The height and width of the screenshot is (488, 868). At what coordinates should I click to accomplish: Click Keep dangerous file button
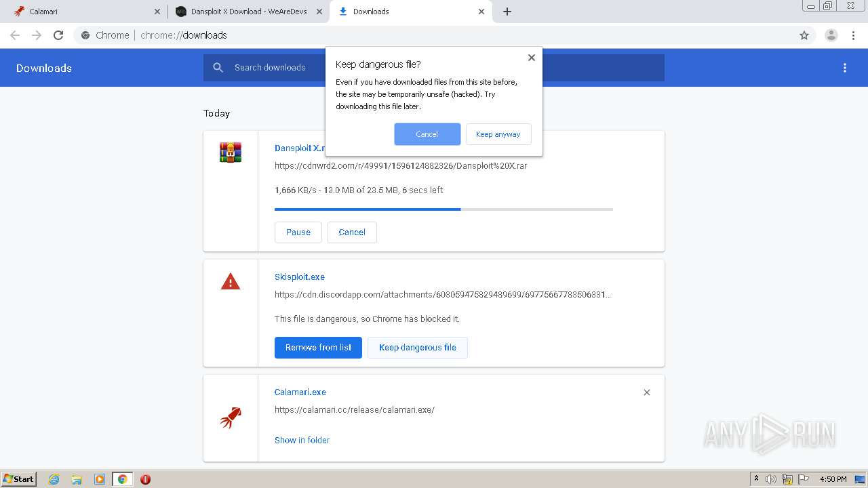pos(418,348)
